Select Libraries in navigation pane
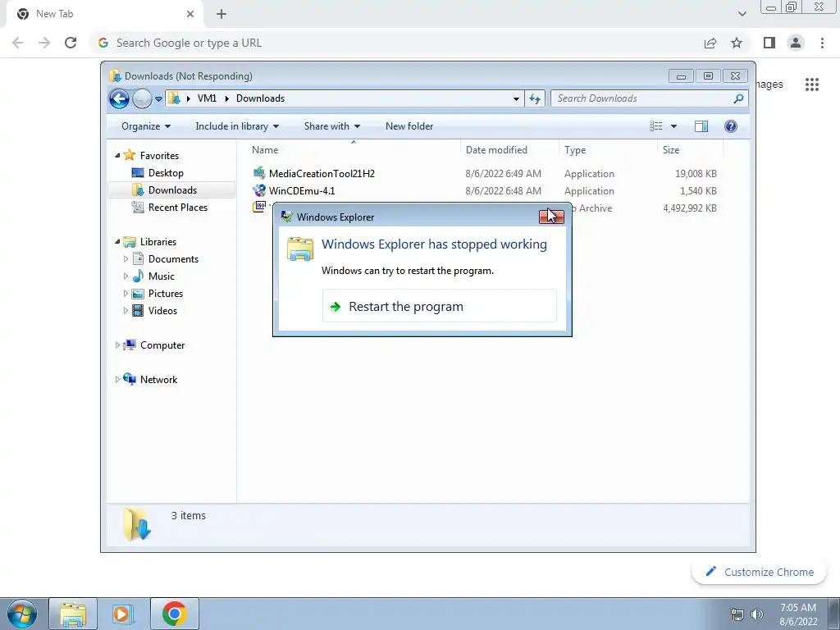 click(158, 242)
